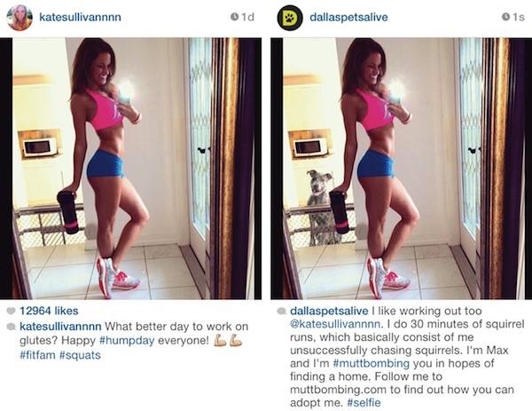Open the #humpday hashtag

(127, 340)
